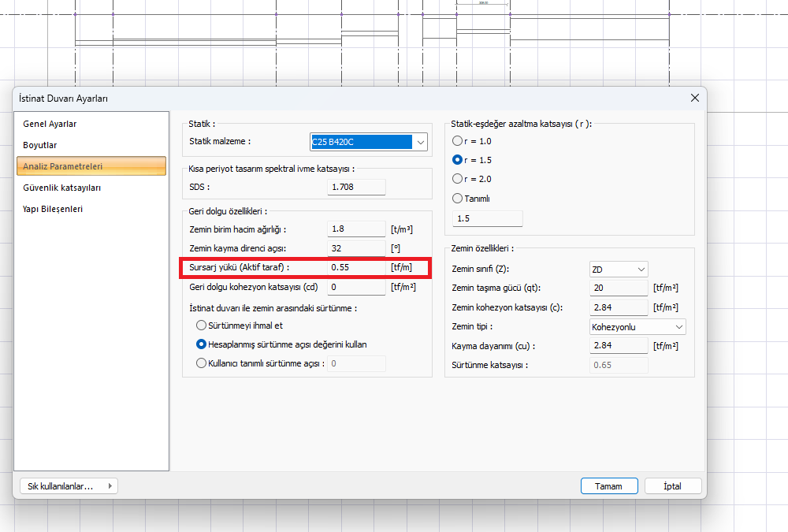Viewport: 788px width, 532px height.
Task: Close the İstinat Duvarı Ayarları dialog
Action: (694, 98)
